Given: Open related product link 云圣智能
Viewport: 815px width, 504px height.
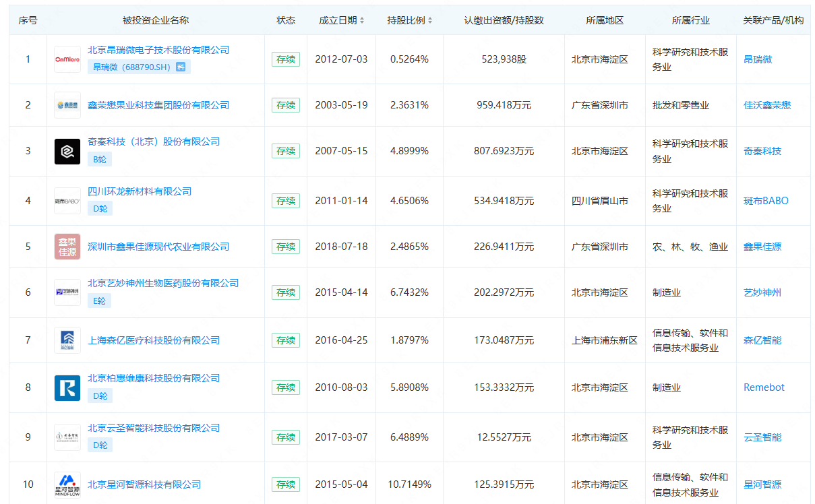Looking at the screenshot, I should coord(762,437).
